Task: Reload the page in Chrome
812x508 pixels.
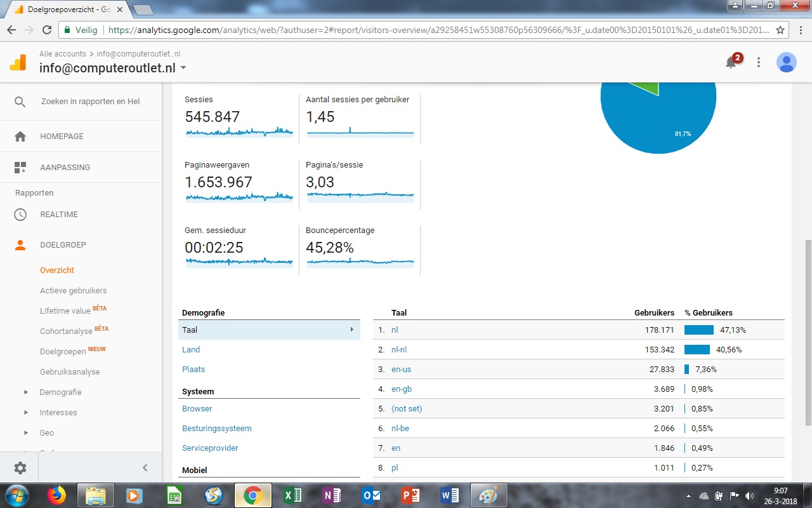Action: [x=46, y=30]
